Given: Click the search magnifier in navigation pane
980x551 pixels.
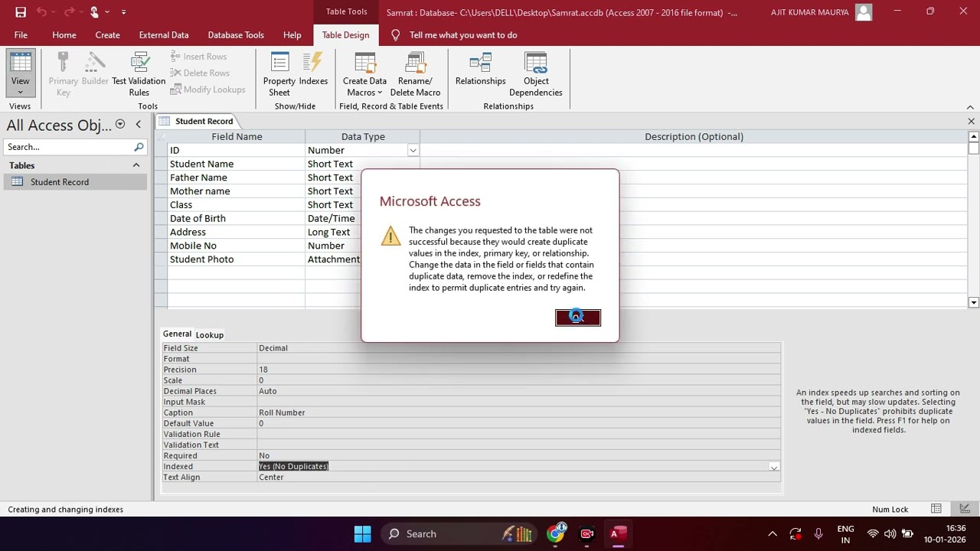Looking at the screenshot, I should pos(139,147).
